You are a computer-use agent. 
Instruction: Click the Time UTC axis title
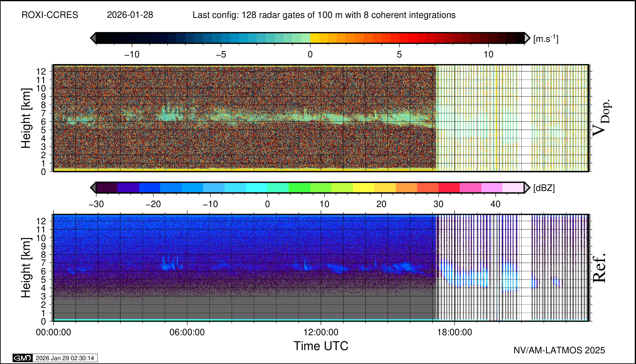point(321,346)
